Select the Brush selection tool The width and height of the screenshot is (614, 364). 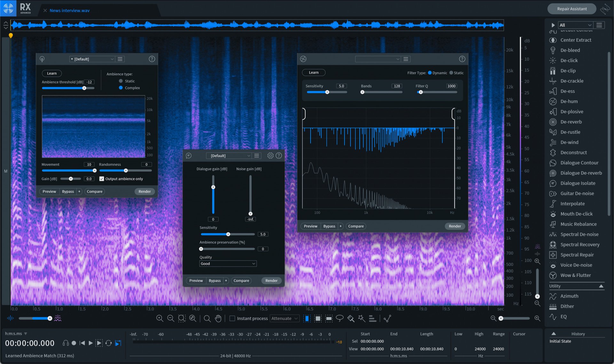[x=351, y=318]
